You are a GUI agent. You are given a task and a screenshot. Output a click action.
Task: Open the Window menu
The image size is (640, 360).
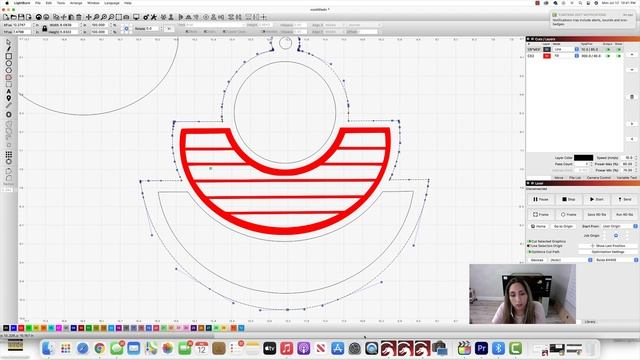point(93,3)
